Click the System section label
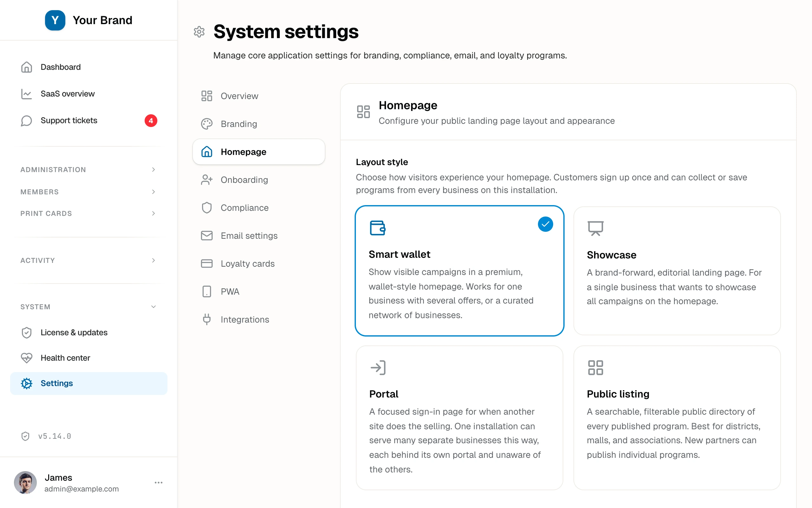The width and height of the screenshot is (812, 508). (x=35, y=307)
